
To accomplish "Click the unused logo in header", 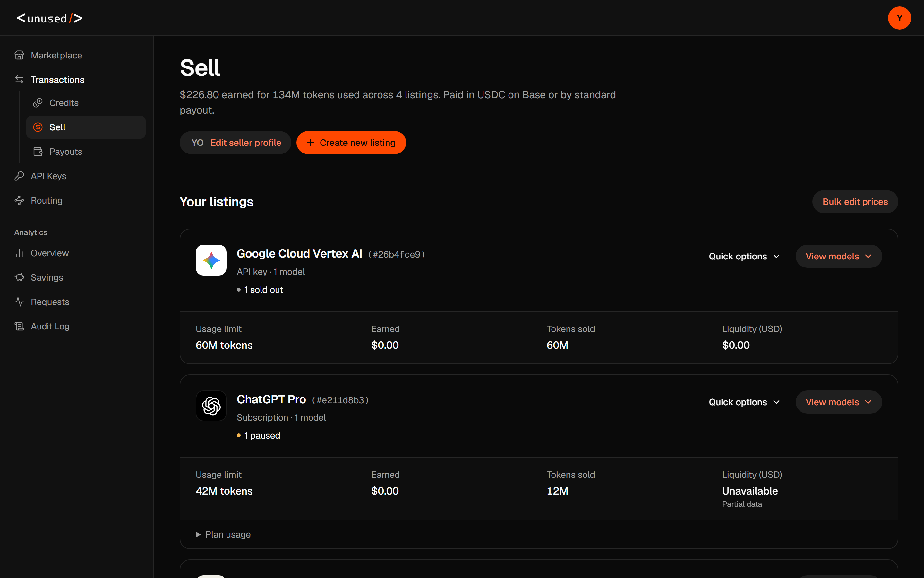I will (x=50, y=18).
